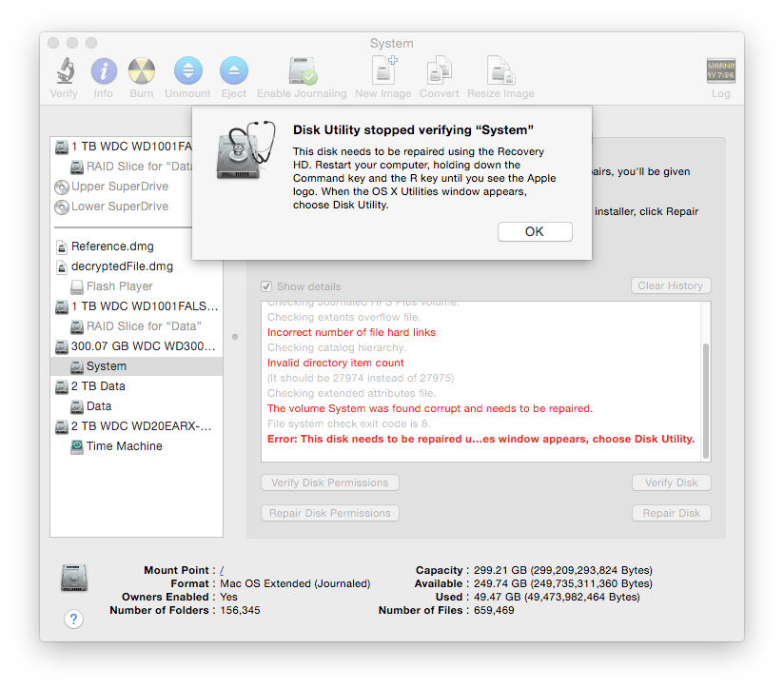Viewport: 784px width, 689px height.
Task: Click the Convert toolbar icon
Action: point(439,70)
